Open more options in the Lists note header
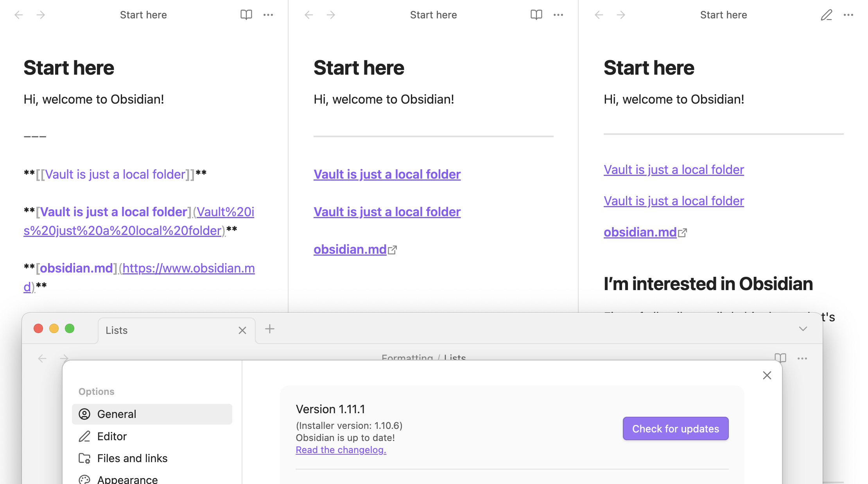 point(802,358)
